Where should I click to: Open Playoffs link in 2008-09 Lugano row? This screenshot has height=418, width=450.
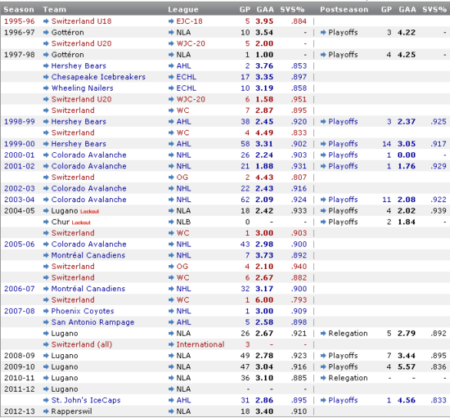(x=343, y=356)
